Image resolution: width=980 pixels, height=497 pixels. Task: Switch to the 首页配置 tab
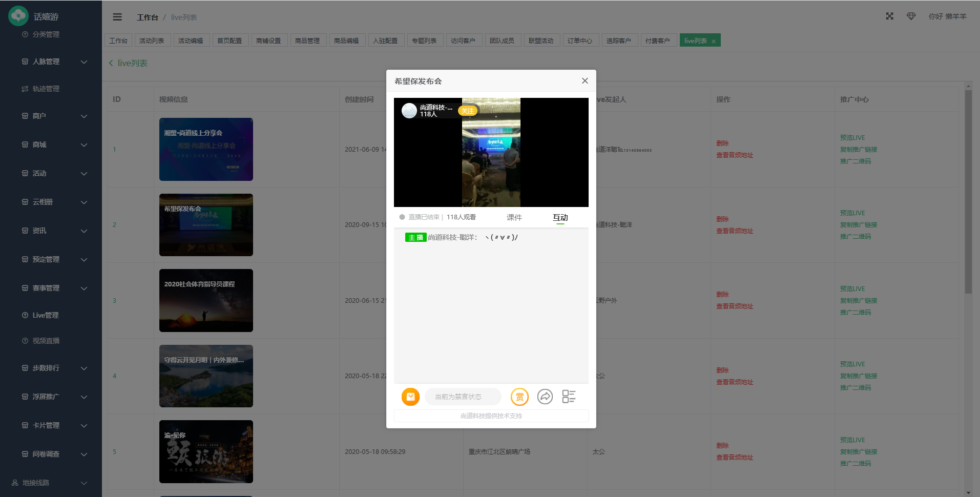pyautogui.click(x=230, y=40)
